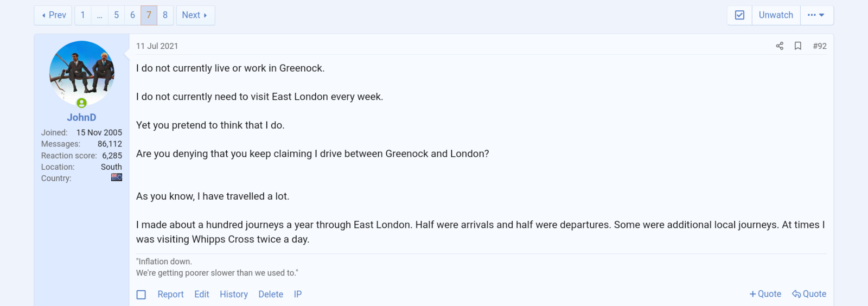Jump to page 1
The width and height of the screenshot is (868, 306).
pos(83,15)
